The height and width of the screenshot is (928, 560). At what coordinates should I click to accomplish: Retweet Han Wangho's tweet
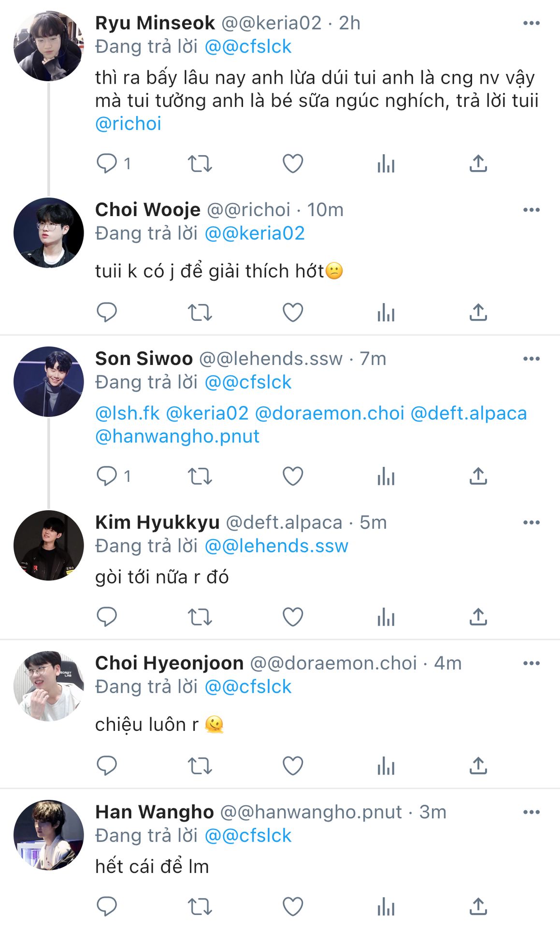point(200,907)
